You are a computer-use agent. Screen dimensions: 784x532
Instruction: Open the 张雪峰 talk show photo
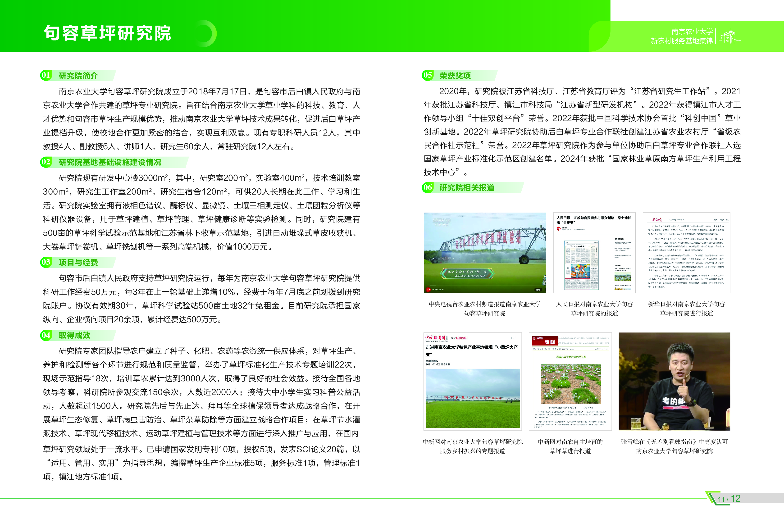coord(674,381)
